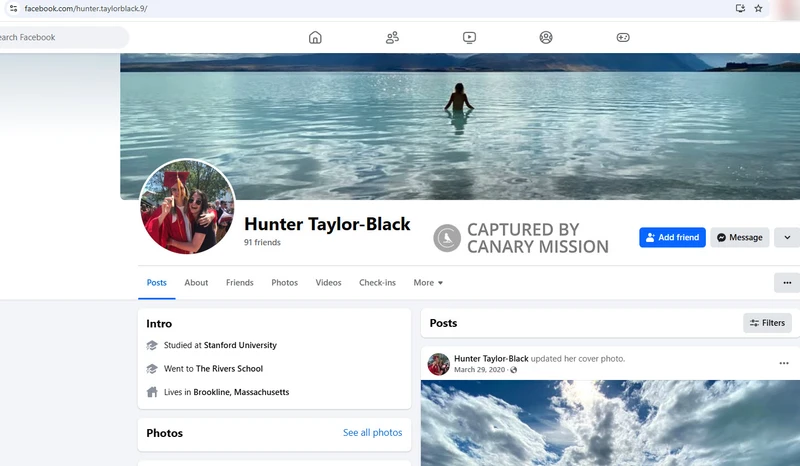This screenshot has height=466, width=800.
Task: Open profile options three-dot button
Action: point(787,283)
